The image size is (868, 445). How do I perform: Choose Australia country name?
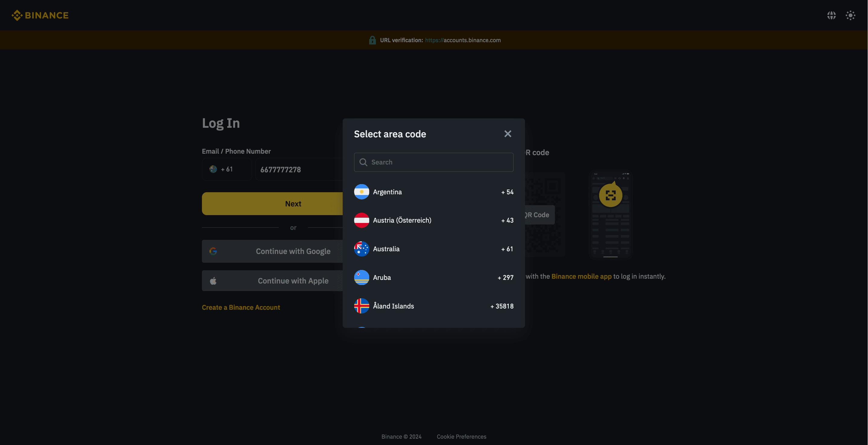[x=386, y=249]
